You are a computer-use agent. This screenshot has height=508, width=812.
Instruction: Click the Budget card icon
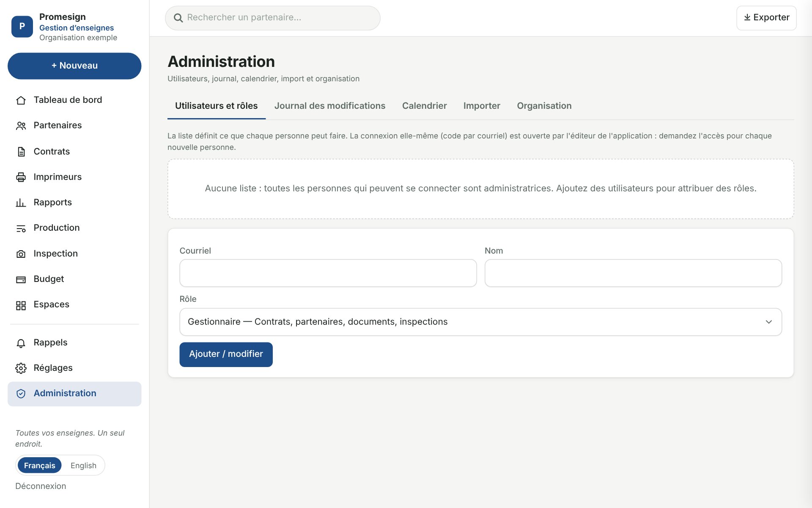(21, 279)
